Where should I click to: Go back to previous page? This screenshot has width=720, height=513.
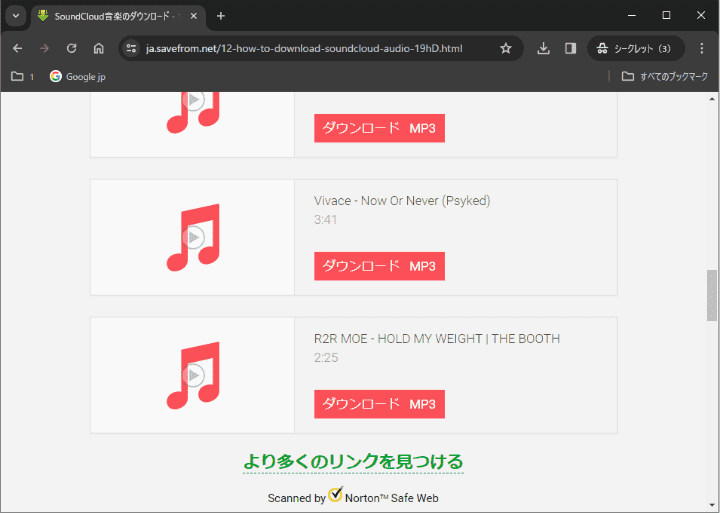click(17, 48)
